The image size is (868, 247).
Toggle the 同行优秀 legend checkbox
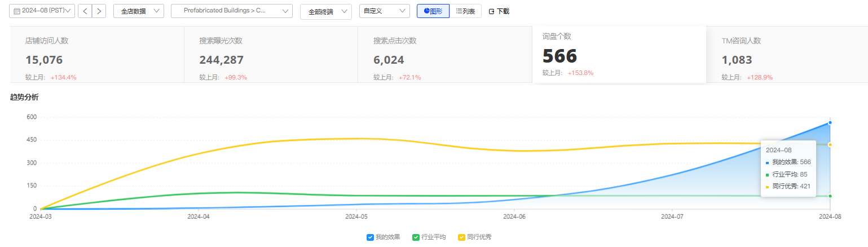461,237
